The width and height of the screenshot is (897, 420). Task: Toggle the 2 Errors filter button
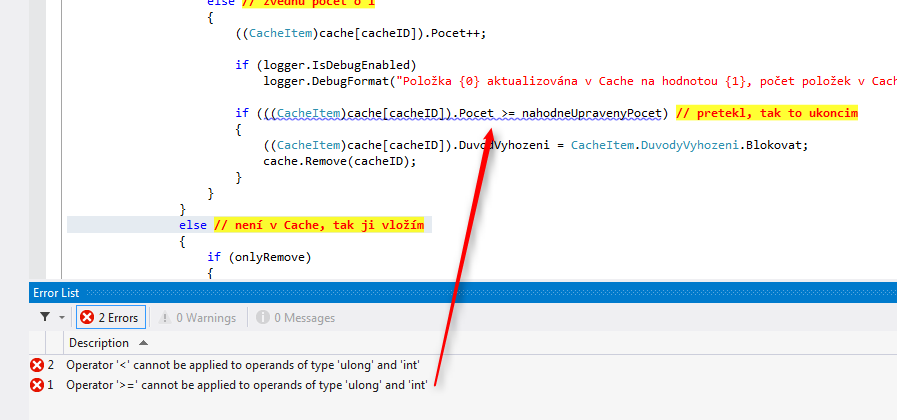coord(111,317)
